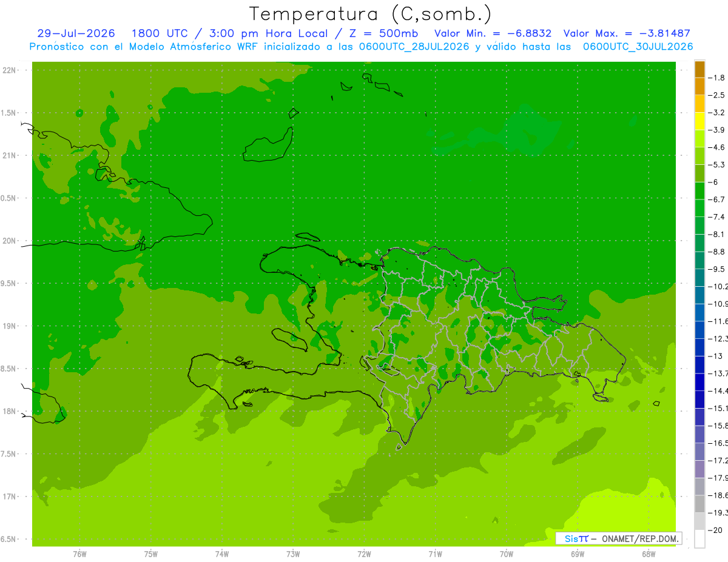728x562 pixels.
Task: Click the dark blue swatch between -13.7 and -14.4
Action: (699, 382)
